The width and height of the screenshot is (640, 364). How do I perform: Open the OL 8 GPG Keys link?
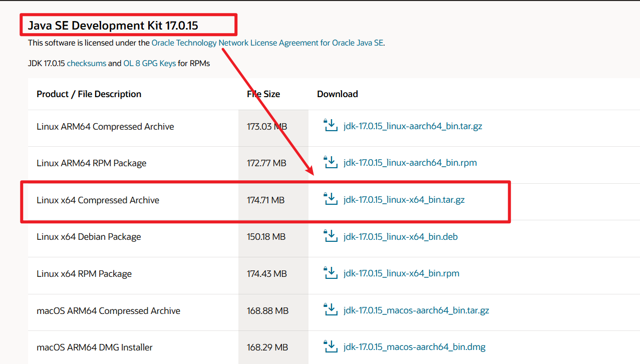[150, 63]
